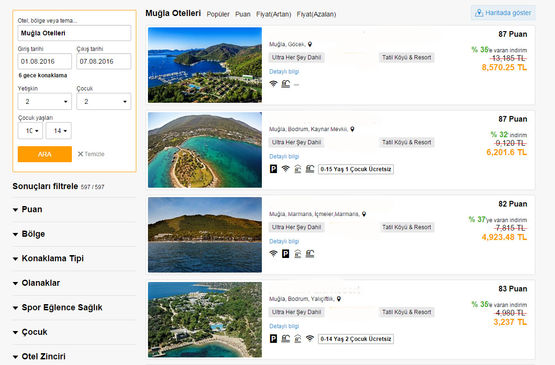Screen dimensions: 555x365
Task: Click the map pin beside Marmaris, İçmeler location
Action: [364, 214]
